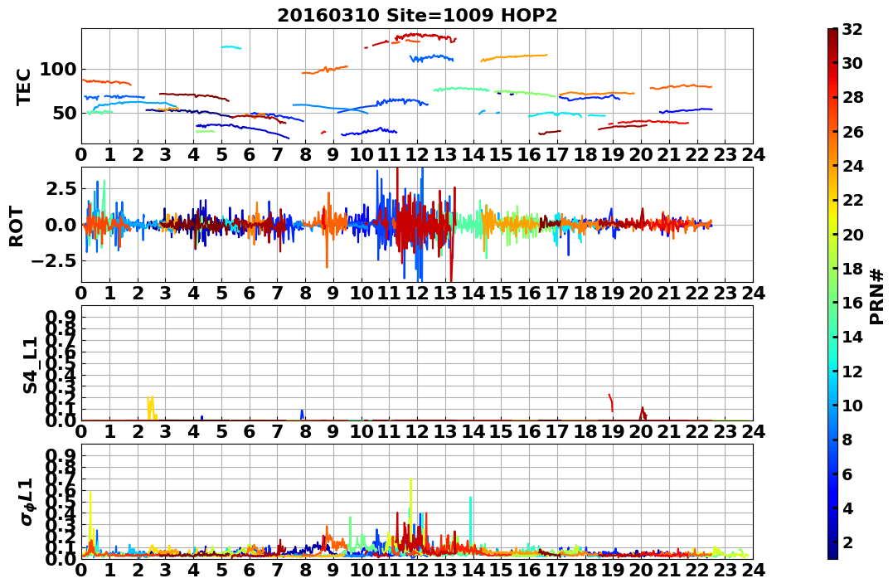Click the colorbar tick label 32
Screen dimensions: 893x588
pos(852,29)
